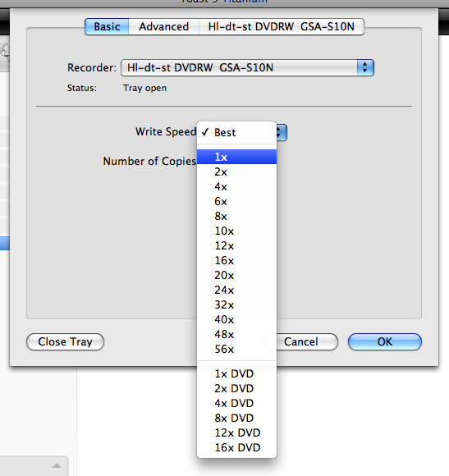This screenshot has height=476, width=449.
Task: Select 1x write speed
Action: click(x=236, y=157)
